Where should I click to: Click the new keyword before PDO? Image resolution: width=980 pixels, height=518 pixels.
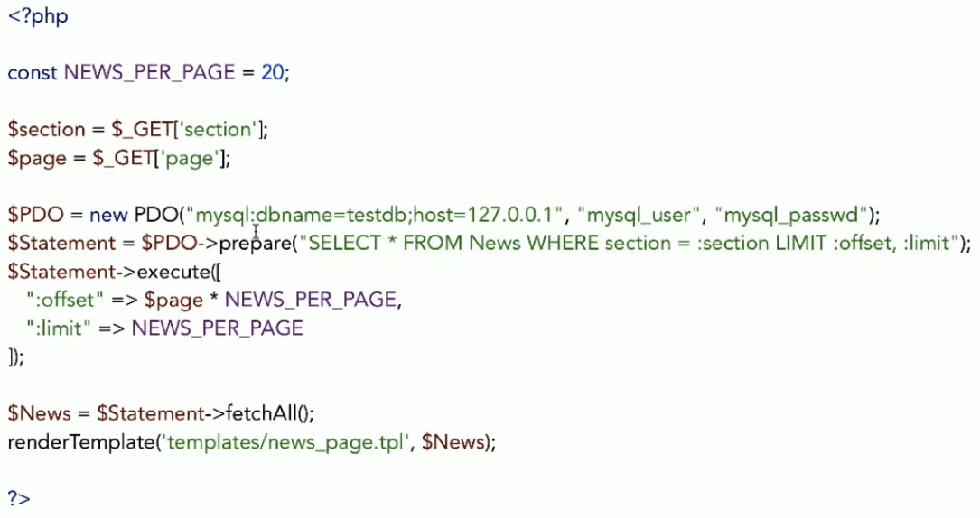click(108, 216)
